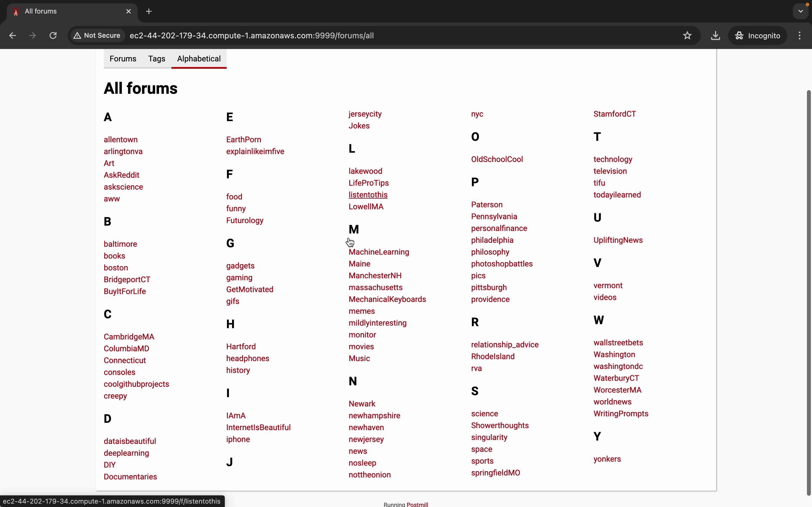This screenshot has width=812, height=507.
Task: Open the AskReddit forum link
Action: pyautogui.click(x=122, y=175)
